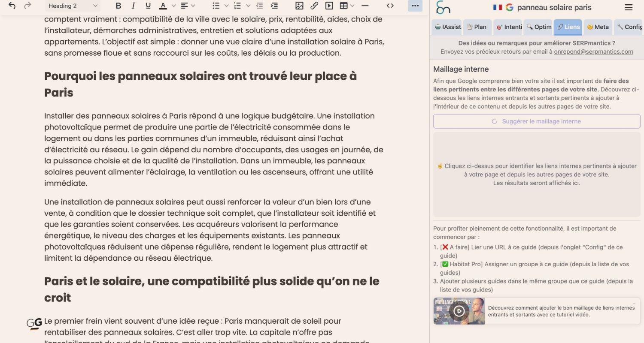The width and height of the screenshot is (644, 343).
Task: Play the maillage interne tutorial video
Action: coord(459,311)
